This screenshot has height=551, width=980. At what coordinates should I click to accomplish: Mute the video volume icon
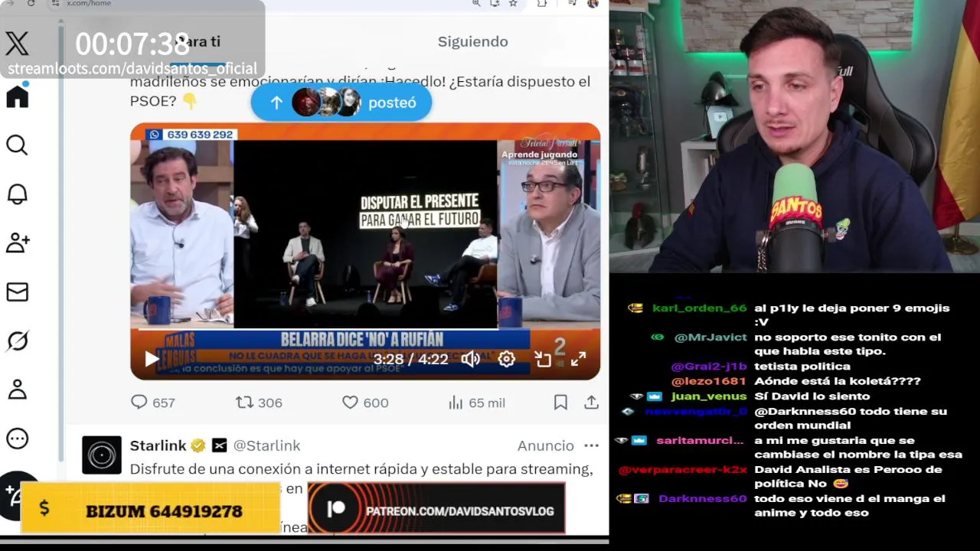tap(471, 358)
